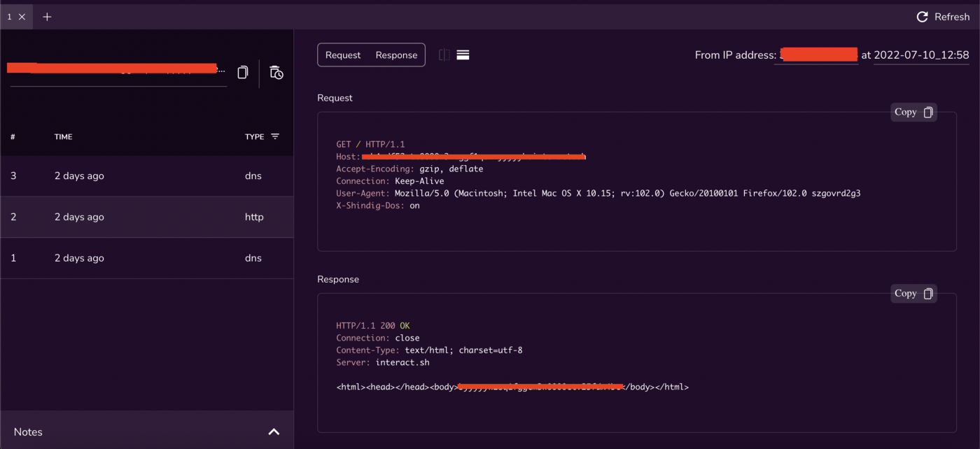Select interaction row 3 dns

pos(147,176)
